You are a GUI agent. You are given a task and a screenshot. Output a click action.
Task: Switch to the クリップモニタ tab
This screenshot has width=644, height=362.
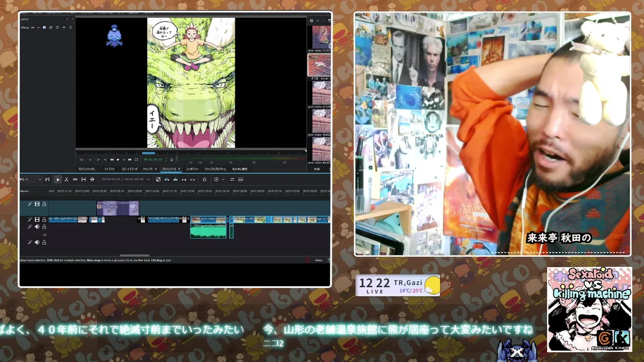click(150, 169)
